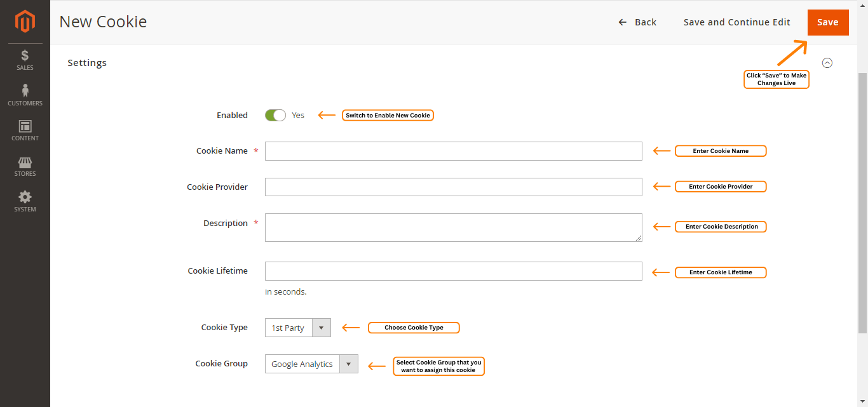Click the vertical page scrollbar
Image resolution: width=868 pixels, height=407 pixels.
point(862,203)
